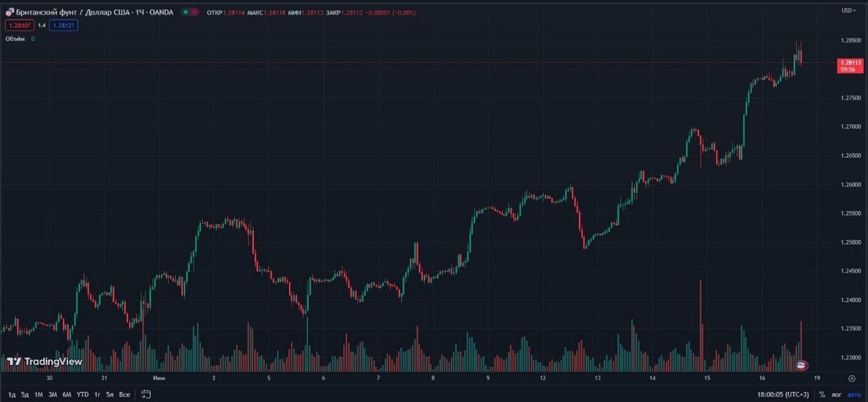Open the go-to-date calendar icon

(146, 394)
